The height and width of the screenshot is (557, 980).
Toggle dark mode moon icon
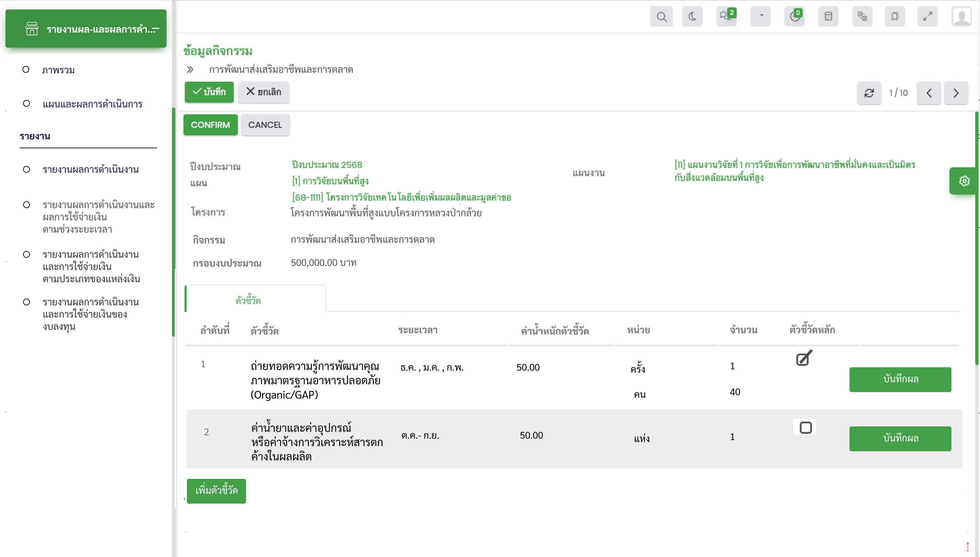coord(692,16)
